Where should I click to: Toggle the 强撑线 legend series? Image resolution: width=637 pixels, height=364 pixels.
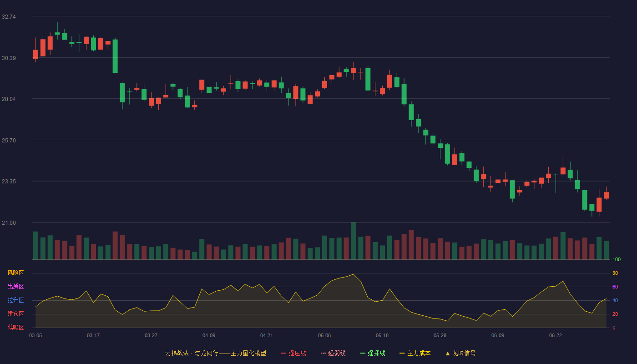coord(373,353)
